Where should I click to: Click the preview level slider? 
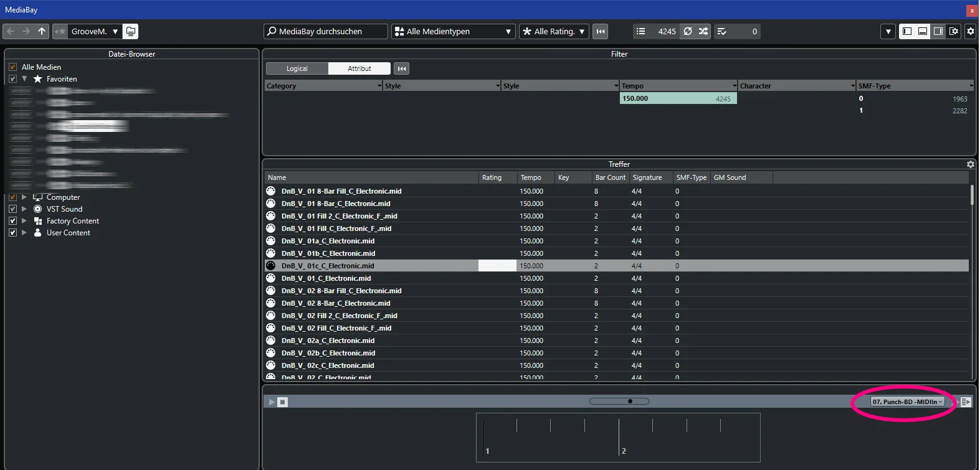click(x=619, y=402)
